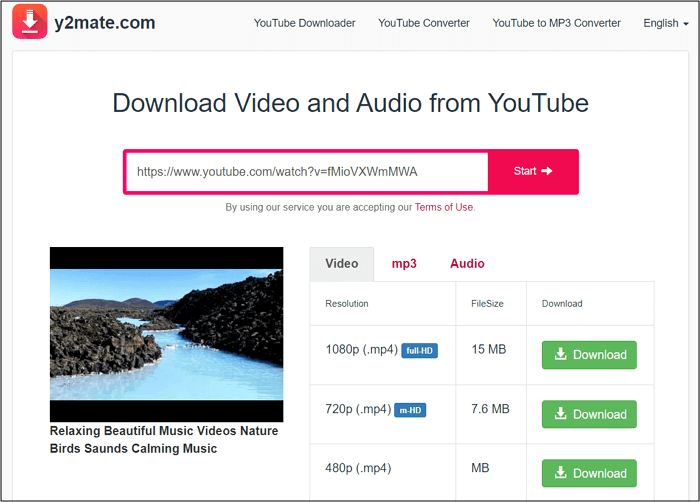Viewport: 700px width, 502px height.
Task: Click the full-HD badge next to 1080p
Action: click(x=419, y=351)
